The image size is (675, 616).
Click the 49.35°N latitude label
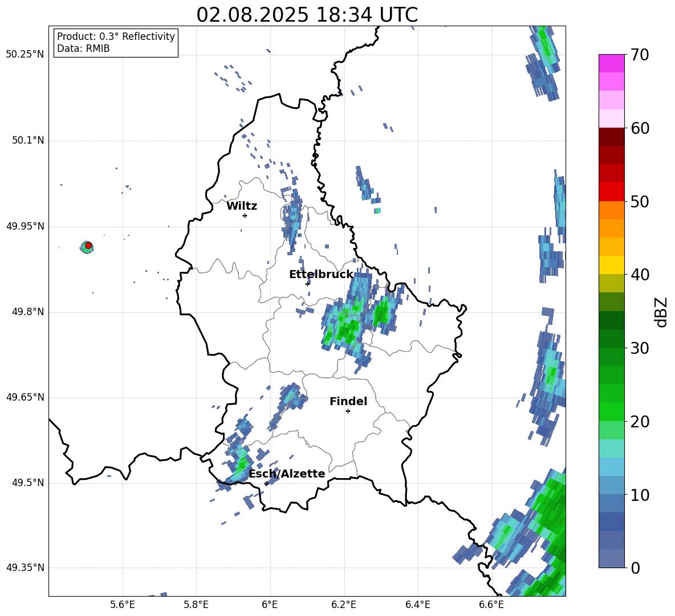(x=25, y=568)
